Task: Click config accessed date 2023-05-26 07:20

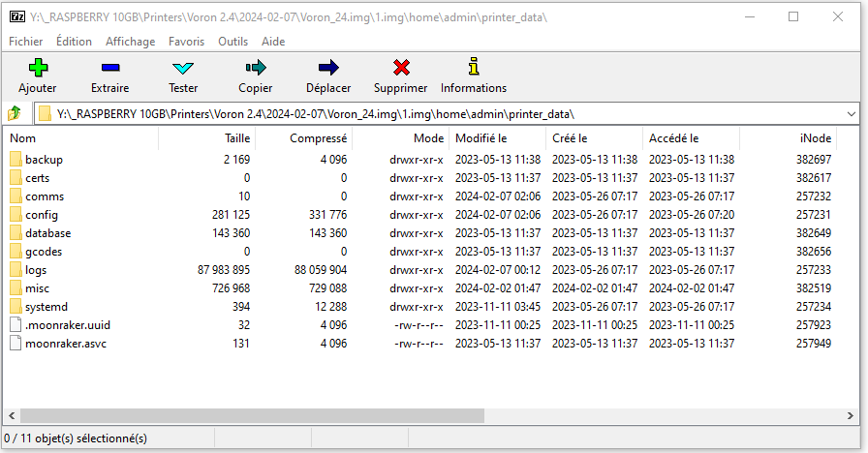Action: click(x=692, y=215)
